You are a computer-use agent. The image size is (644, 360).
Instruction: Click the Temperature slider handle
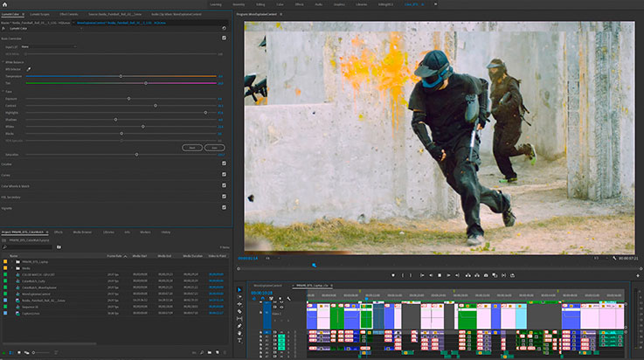click(x=121, y=77)
